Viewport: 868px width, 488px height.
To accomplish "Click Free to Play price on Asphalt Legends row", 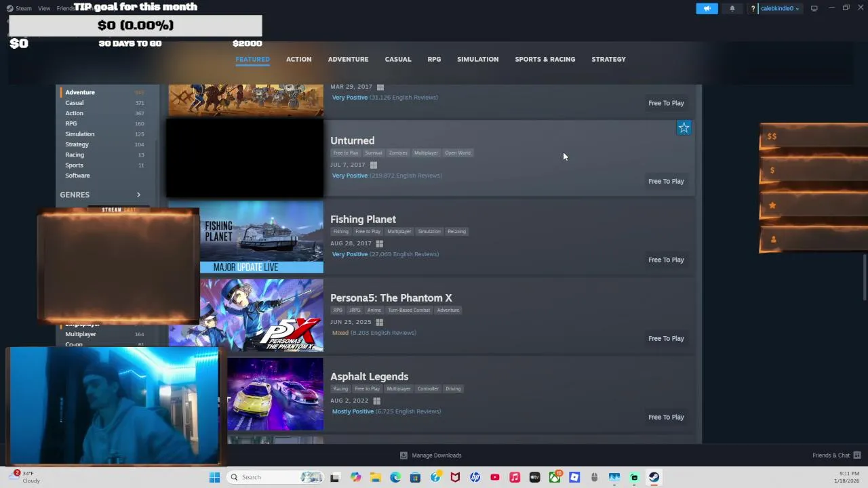I will (666, 417).
